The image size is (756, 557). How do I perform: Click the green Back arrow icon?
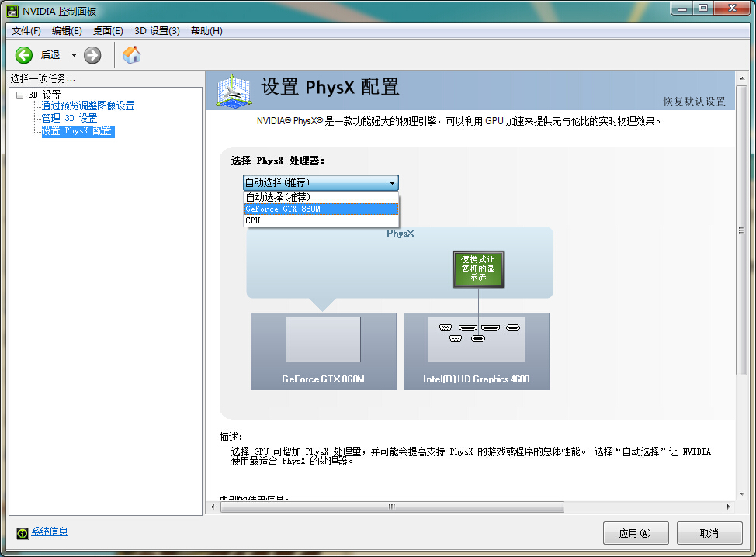coord(23,55)
